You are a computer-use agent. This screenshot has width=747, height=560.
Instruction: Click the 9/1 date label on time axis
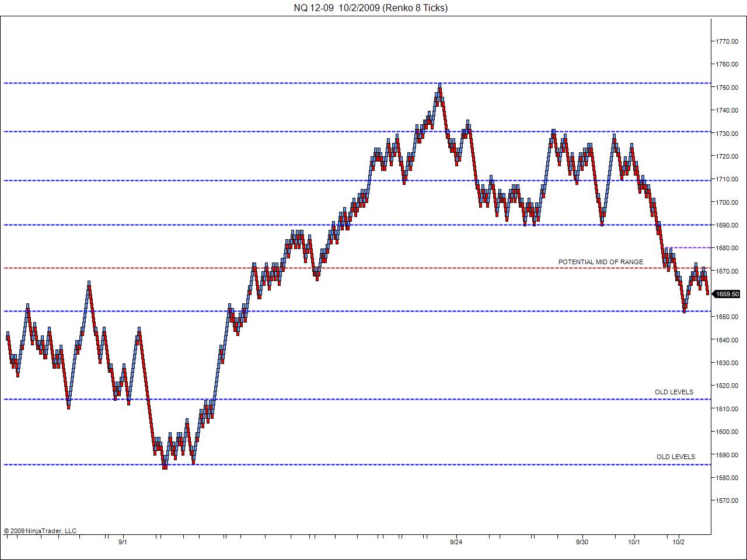click(x=123, y=542)
